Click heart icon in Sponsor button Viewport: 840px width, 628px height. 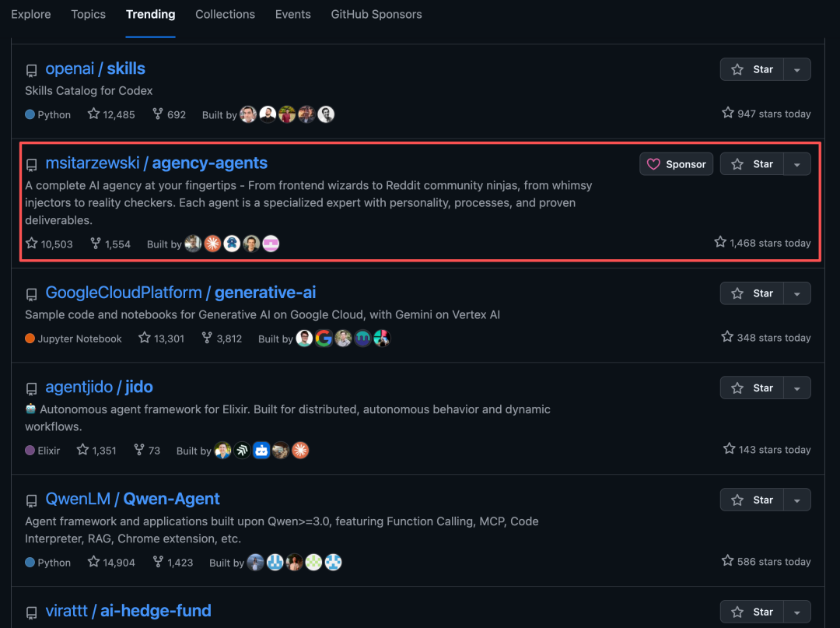(653, 164)
